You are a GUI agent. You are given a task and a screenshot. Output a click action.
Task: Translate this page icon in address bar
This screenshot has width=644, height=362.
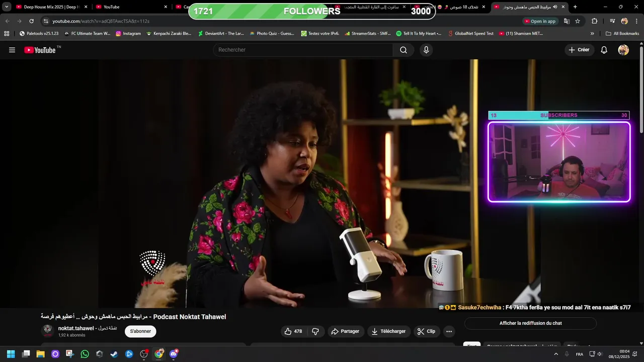567,21
